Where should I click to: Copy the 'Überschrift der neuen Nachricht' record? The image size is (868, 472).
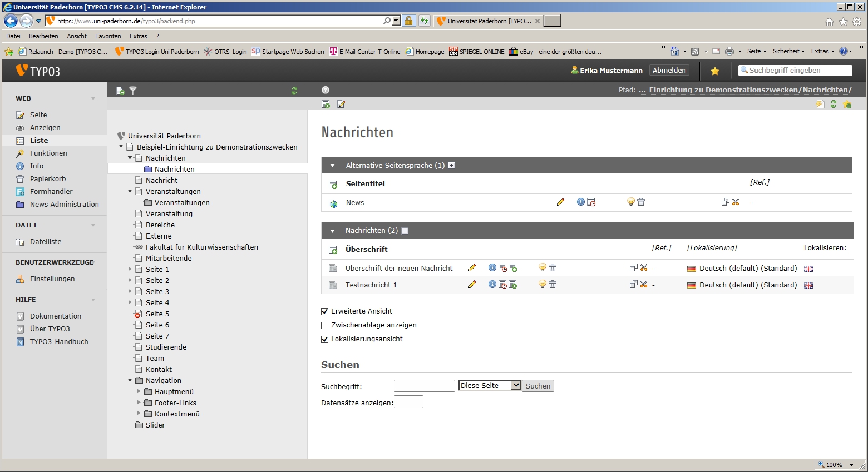coord(633,267)
